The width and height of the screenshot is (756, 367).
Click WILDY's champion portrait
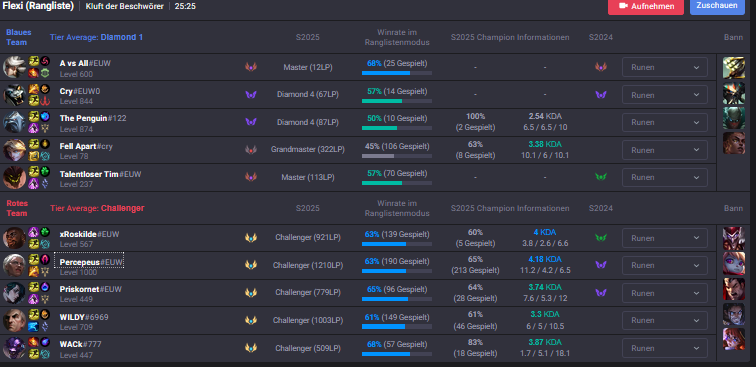pyautogui.click(x=14, y=320)
